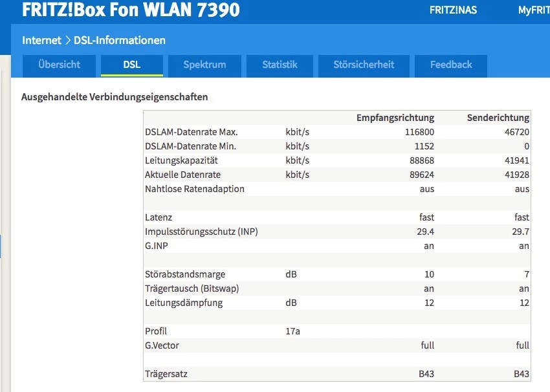
Task: Click the Empfangsrichtung column header
Action: [395, 118]
